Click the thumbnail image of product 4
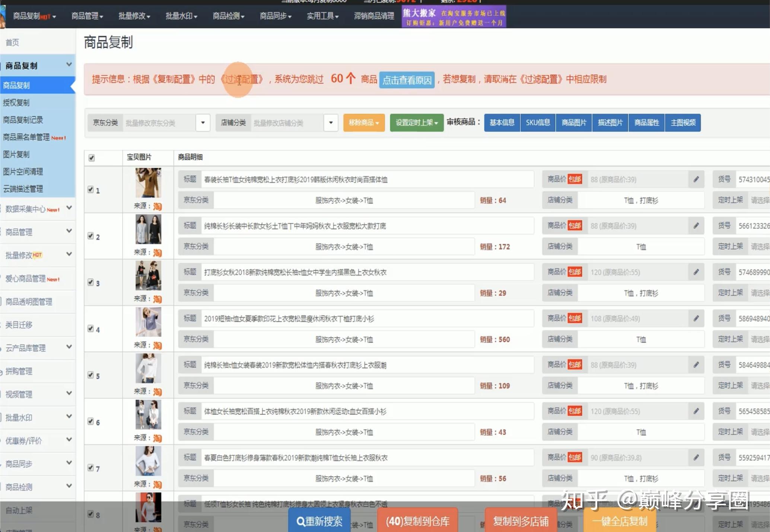 pos(148,322)
